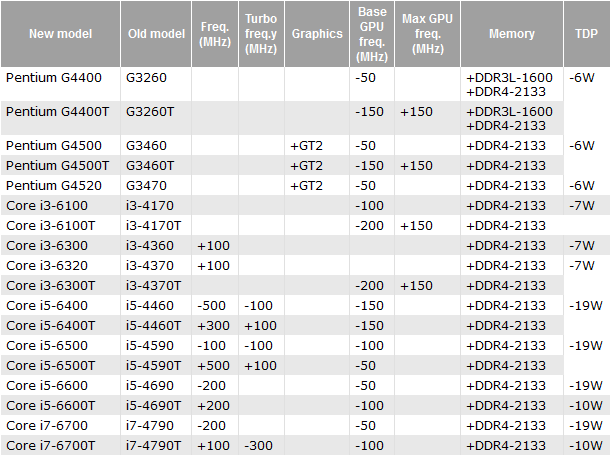Screen dimensions: 611x456
Task: Click old model 'G3260' cell
Action: click(x=156, y=84)
